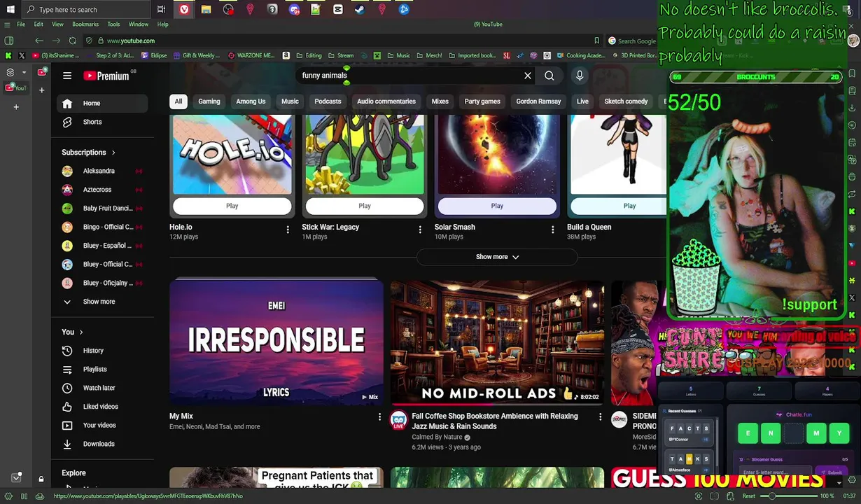
Task: Go back in browser history
Action: (x=39, y=41)
